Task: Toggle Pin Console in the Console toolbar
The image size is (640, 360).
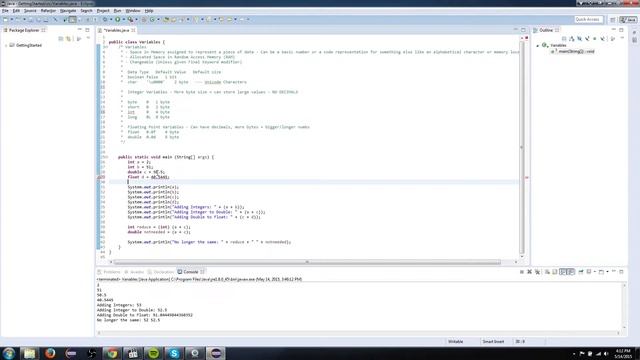Action: [x=581, y=272]
